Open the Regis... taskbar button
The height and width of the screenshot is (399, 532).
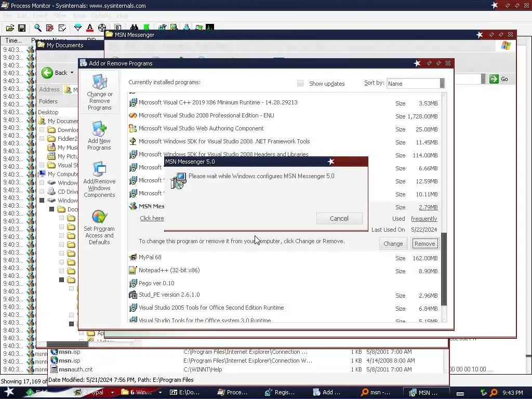[280, 392]
